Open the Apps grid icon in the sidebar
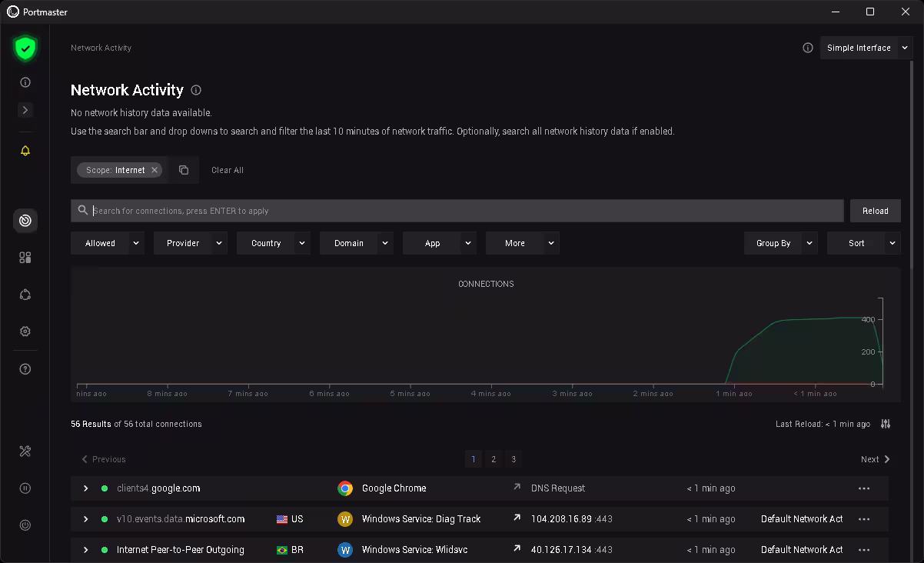The width and height of the screenshot is (924, 563). 25,258
